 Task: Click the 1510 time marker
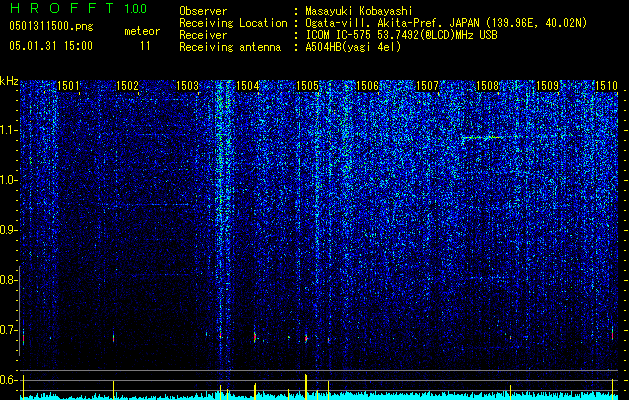606,86
